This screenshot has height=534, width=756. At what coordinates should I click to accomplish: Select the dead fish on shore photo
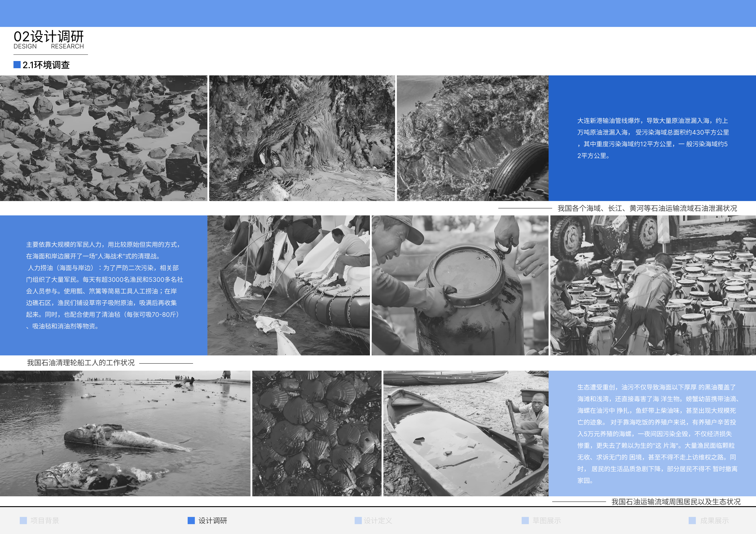[x=125, y=433]
